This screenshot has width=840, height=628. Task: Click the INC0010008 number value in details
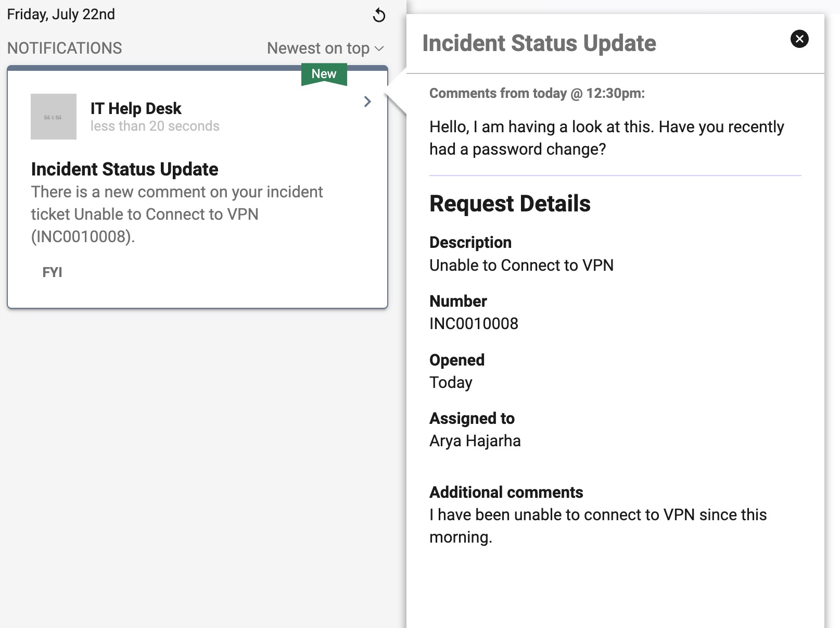tap(474, 324)
